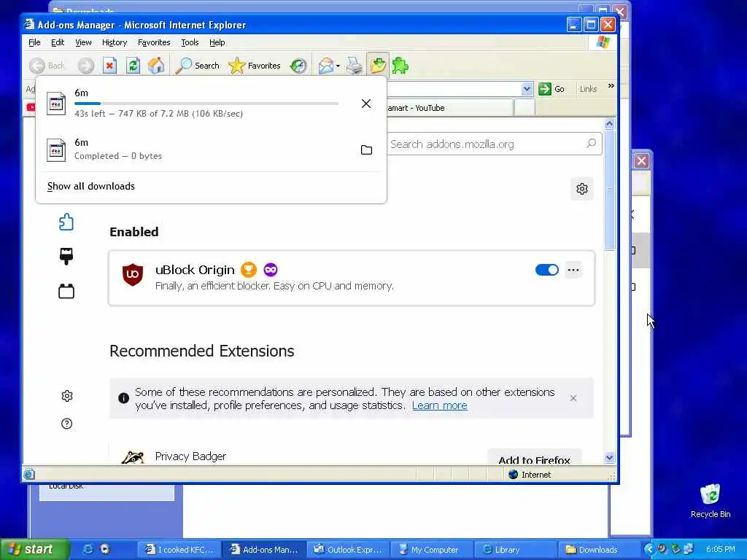Open add-ons support question mark icon

pyautogui.click(x=66, y=424)
